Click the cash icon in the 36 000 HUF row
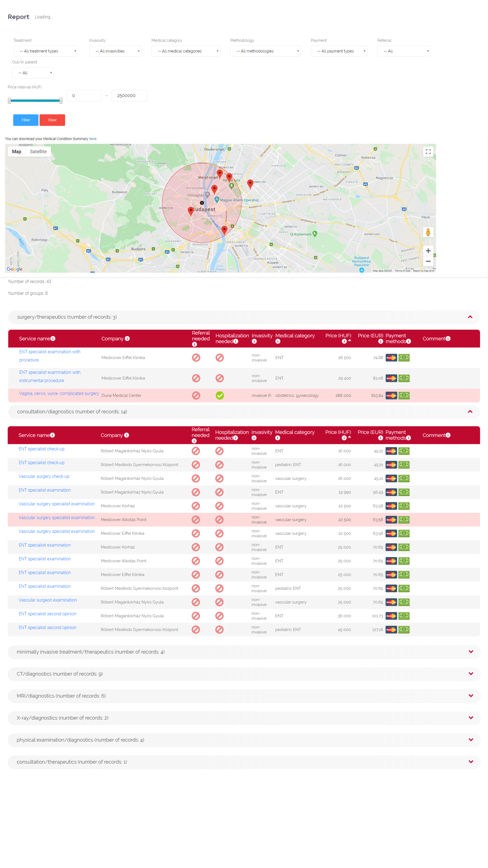This screenshot has height=868, width=488. tap(404, 616)
